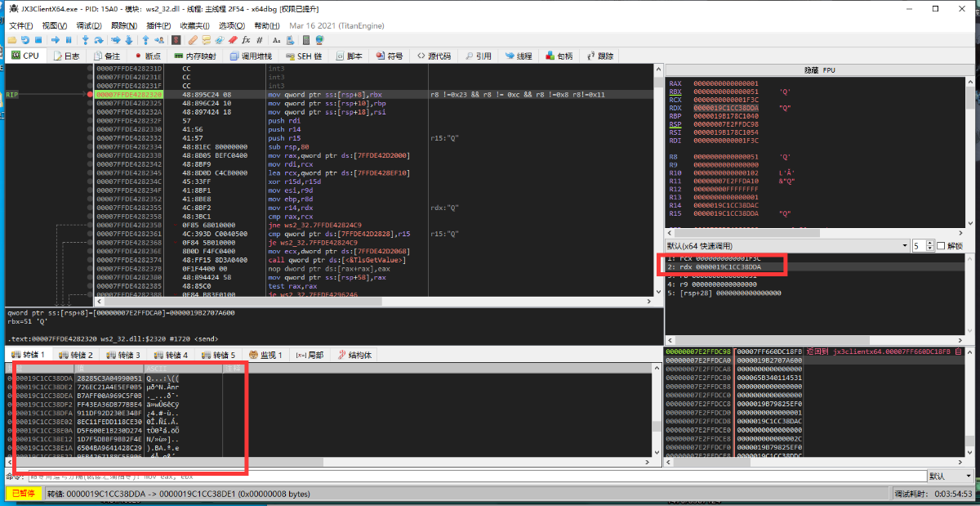Open the 视图(V) menu
The height and width of the screenshot is (506, 980).
click(x=55, y=26)
